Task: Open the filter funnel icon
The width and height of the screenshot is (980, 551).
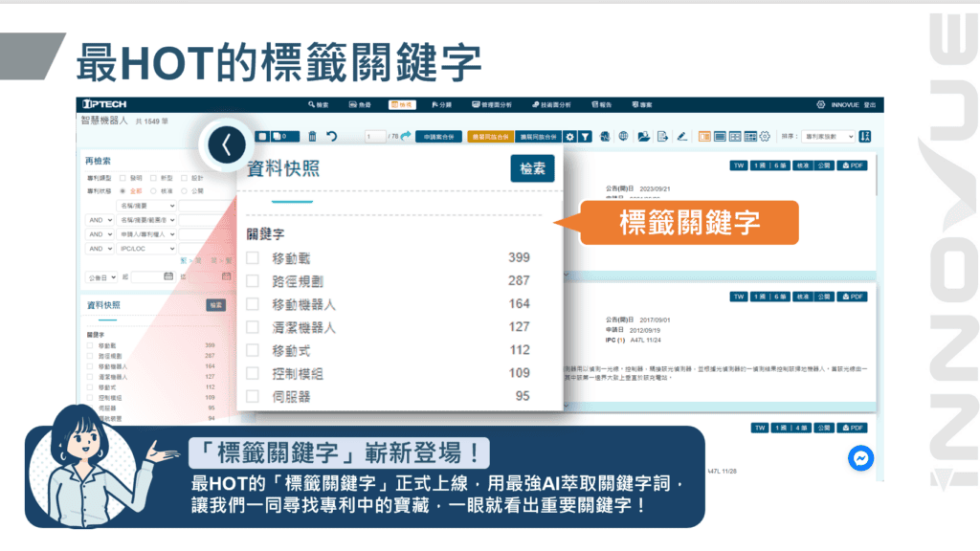Action: [585, 137]
